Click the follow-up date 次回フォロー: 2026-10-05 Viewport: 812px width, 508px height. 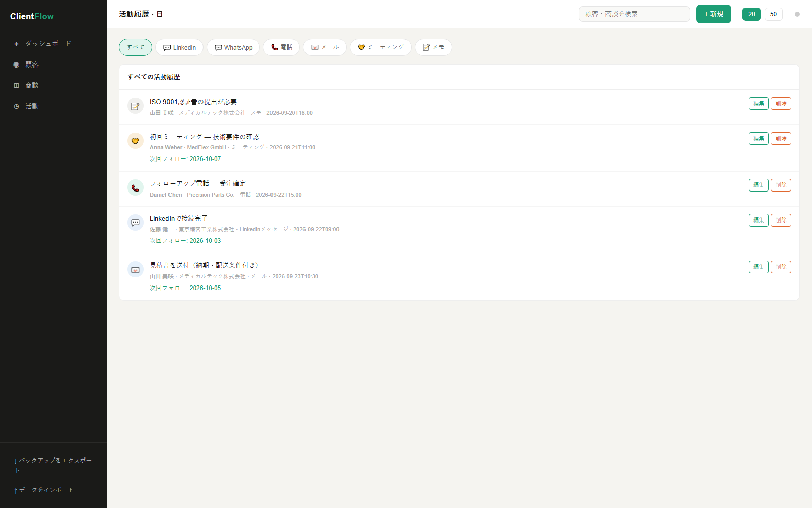(185, 288)
